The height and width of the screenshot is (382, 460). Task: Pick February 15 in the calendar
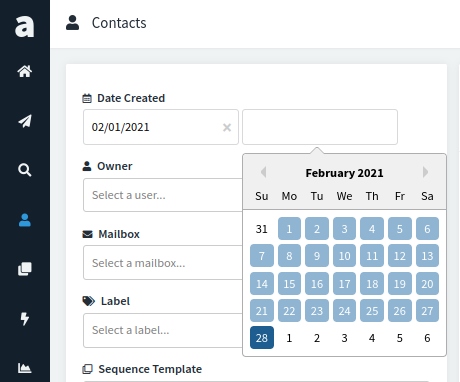(x=289, y=284)
